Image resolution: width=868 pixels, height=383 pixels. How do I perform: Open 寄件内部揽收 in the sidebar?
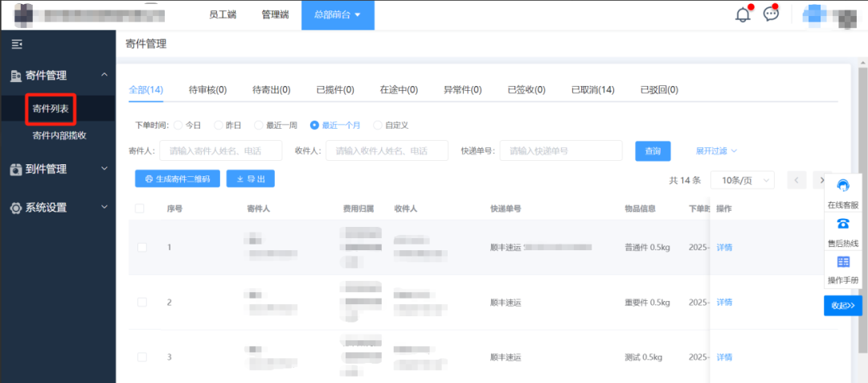(x=59, y=136)
